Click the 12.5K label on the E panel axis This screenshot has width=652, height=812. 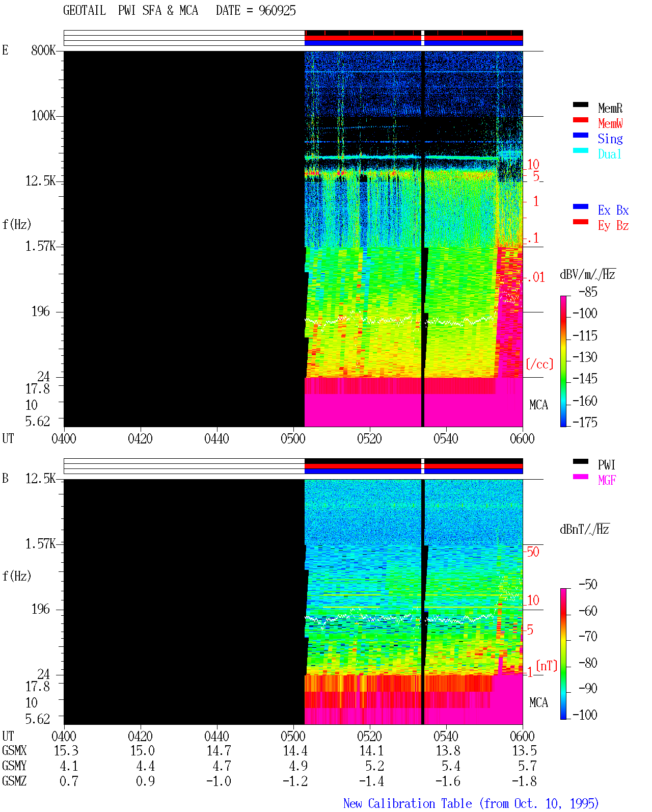(40, 181)
